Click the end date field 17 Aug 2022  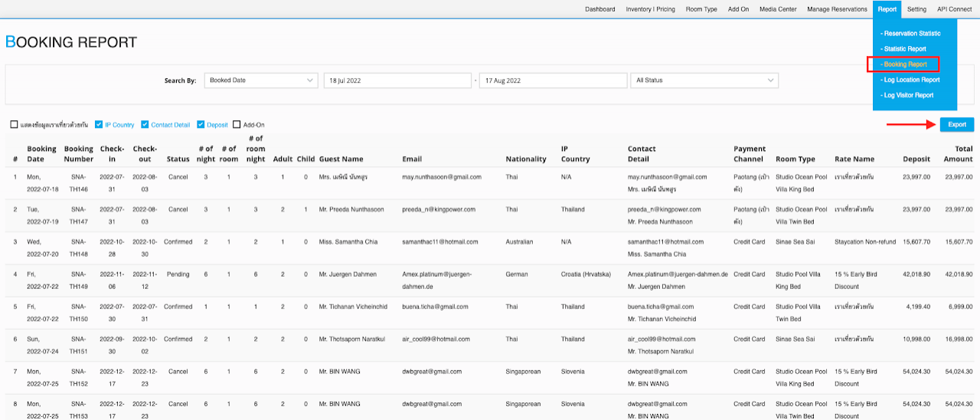(x=551, y=80)
